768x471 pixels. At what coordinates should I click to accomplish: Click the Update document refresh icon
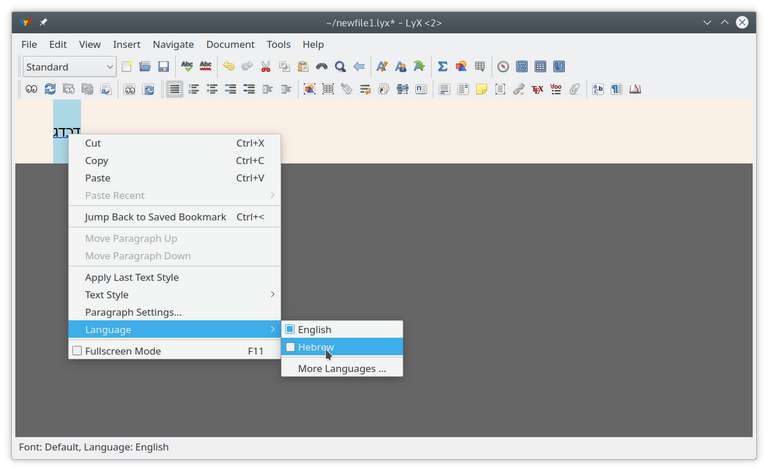(x=50, y=89)
